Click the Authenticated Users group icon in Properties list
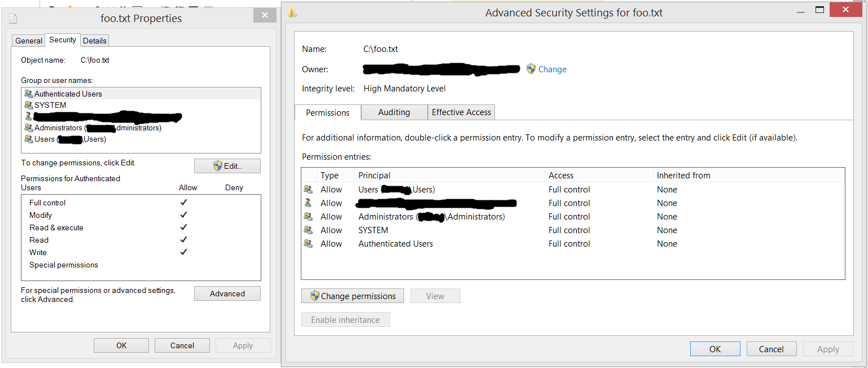The width and height of the screenshot is (868, 368). pos(29,94)
